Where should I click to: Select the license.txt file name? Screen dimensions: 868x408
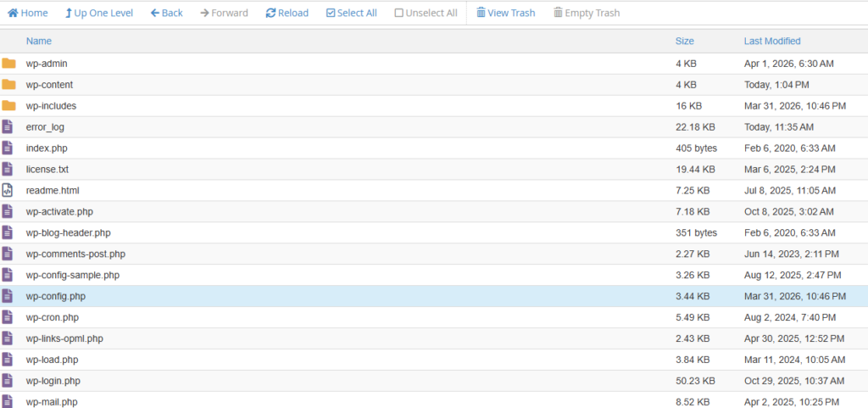(x=47, y=170)
